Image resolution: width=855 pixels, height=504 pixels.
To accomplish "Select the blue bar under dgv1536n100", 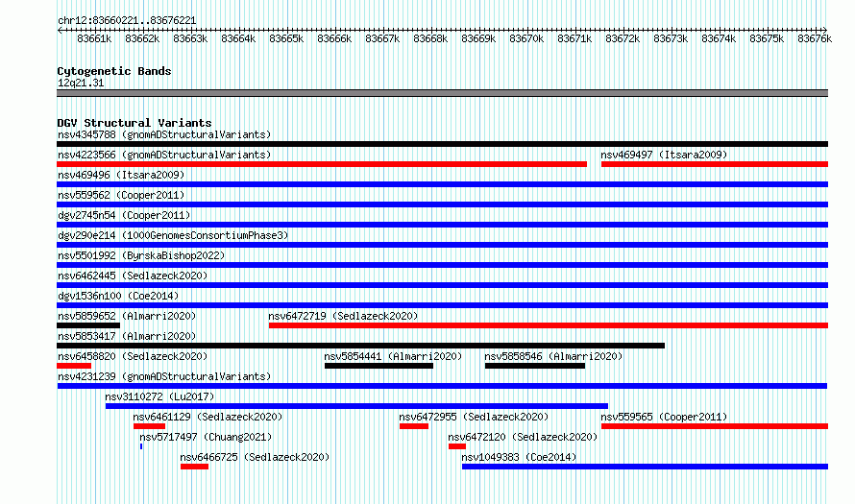I will (442, 305).
